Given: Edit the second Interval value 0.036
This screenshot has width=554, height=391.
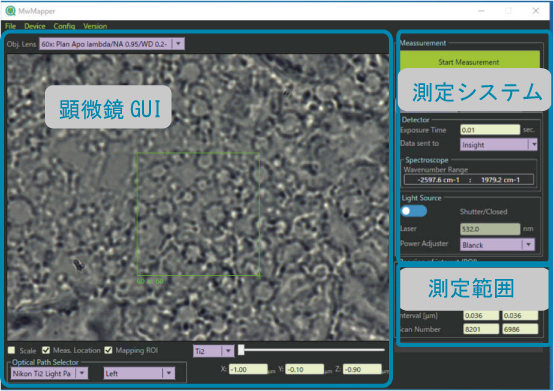Looking at the screenshot, I should tap(520, 315).
